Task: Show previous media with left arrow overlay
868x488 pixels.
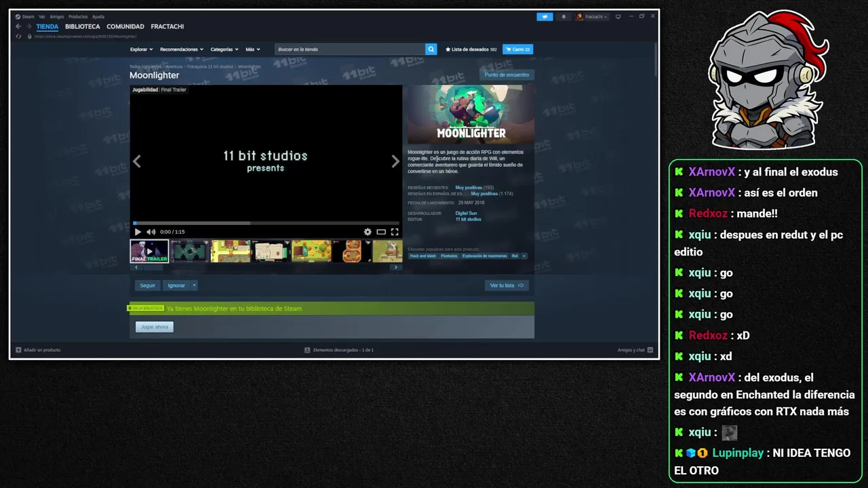Action: click(137, 161)
